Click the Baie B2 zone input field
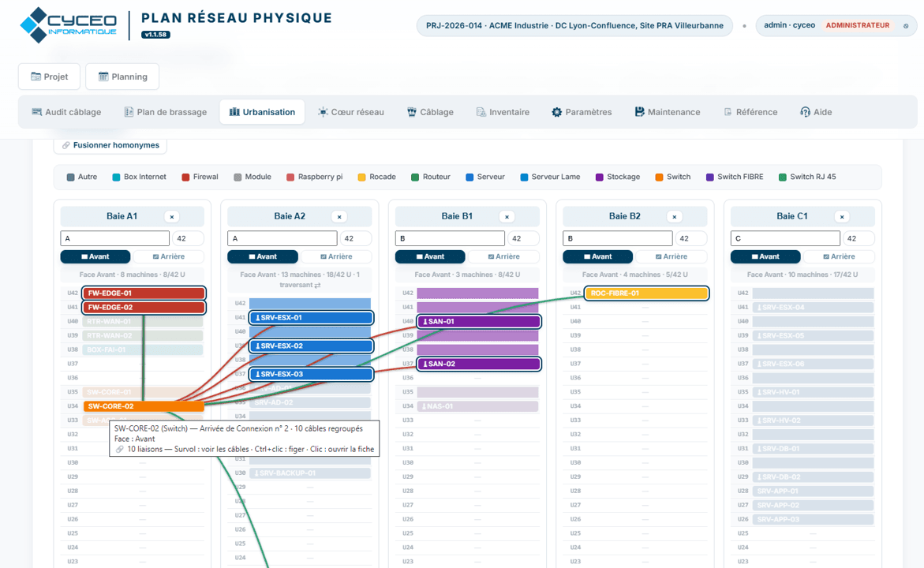 click(618, 238)
